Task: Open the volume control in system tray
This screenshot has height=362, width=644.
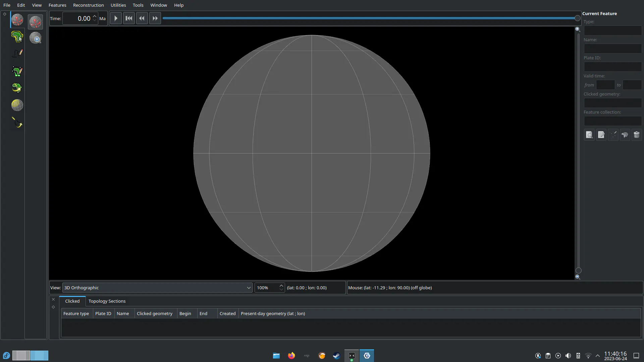Action: [x=568, y=356]
